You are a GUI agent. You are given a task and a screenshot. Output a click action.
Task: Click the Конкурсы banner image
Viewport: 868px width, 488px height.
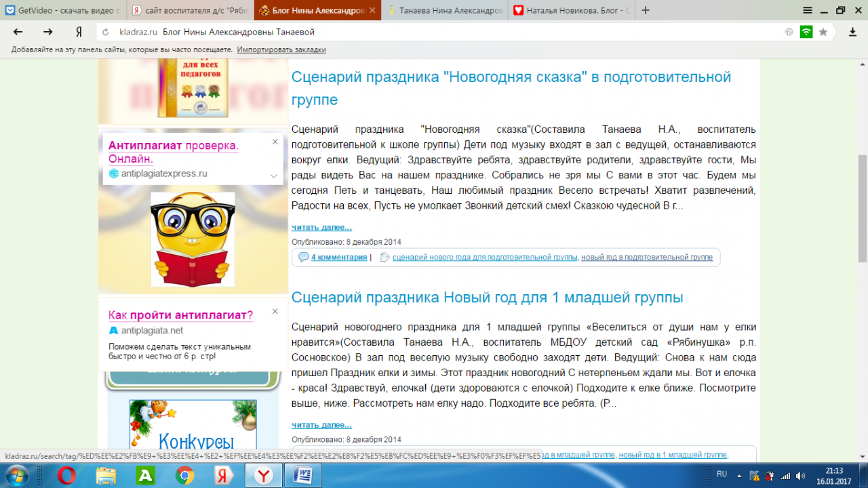click(x=193, y=426)
